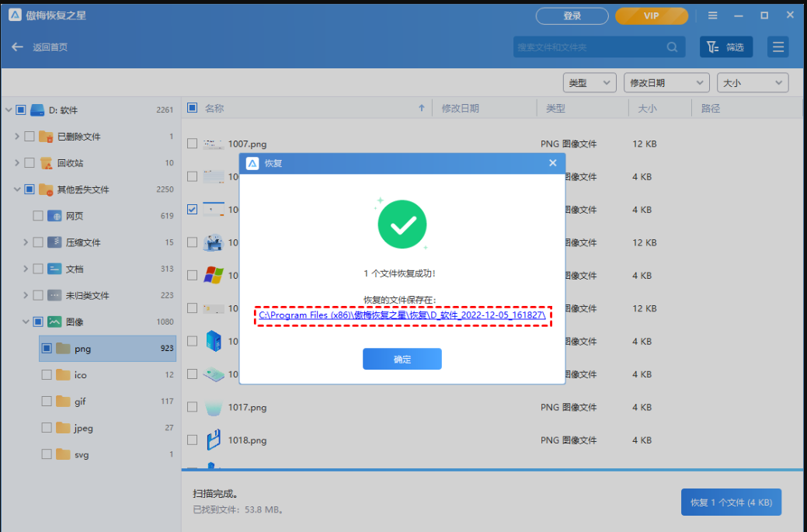Click the 1017.png thumbnail icon
This screenshot has height=532, width=807.
point(213,408)
